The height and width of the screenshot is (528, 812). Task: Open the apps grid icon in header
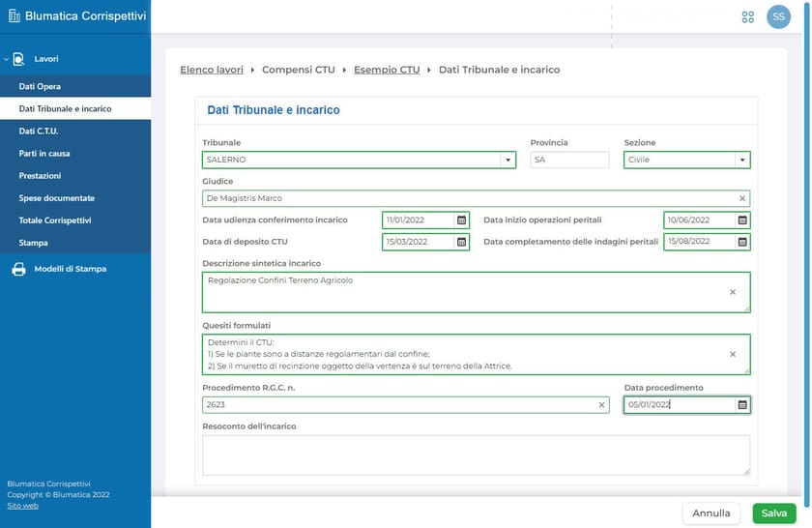pyautogui.click(x=747, y=16)
